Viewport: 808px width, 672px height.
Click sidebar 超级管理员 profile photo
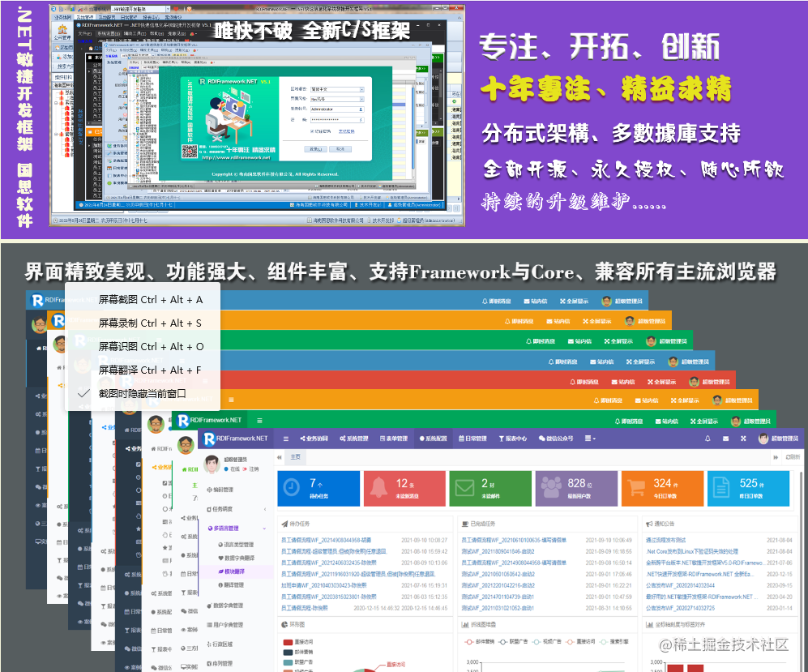[x=212, y=464]
